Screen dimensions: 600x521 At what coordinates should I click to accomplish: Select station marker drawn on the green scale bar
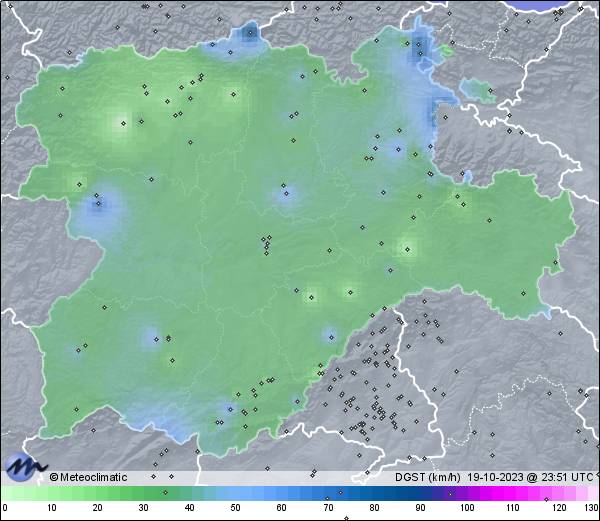pyautogui.click(x=165, y=492)
